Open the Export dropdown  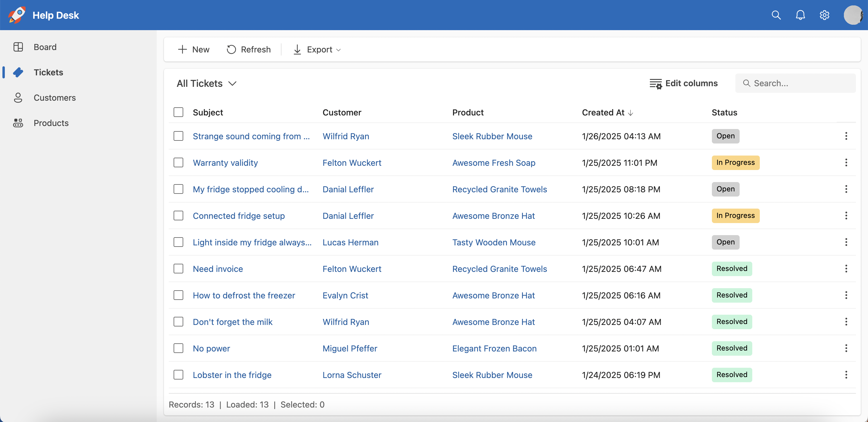click(x=317, y=49)
